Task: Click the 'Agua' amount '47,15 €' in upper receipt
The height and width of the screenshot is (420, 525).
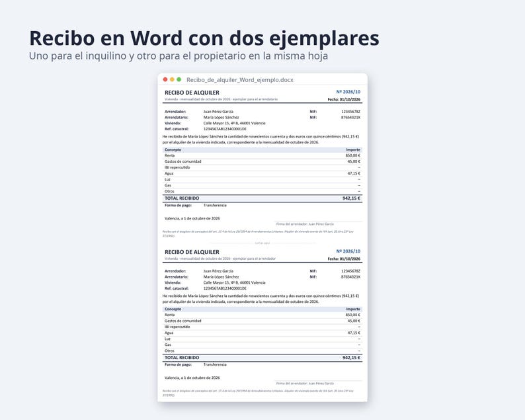Action: [x=354, y=173]
